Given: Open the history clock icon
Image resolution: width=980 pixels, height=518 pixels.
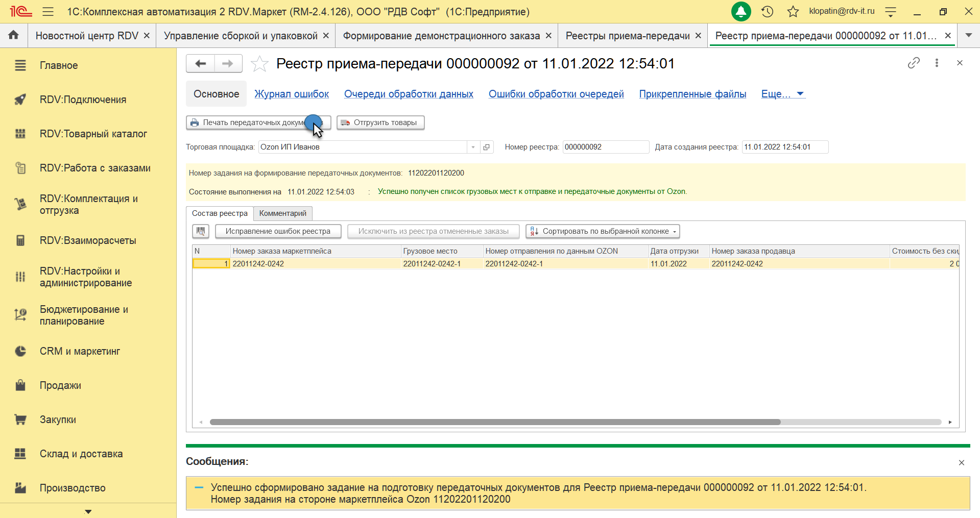Looking at the screenshot, I should click(x=767, y=11).
